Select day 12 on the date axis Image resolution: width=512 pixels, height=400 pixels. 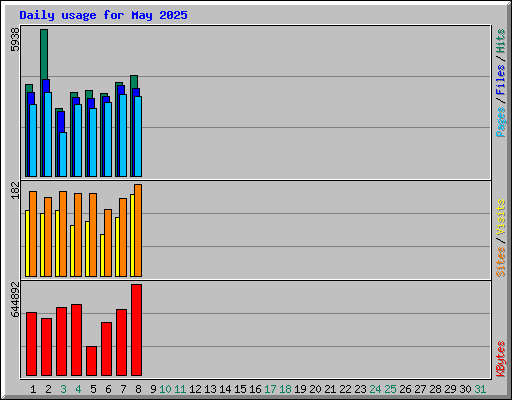click(195, 389)
